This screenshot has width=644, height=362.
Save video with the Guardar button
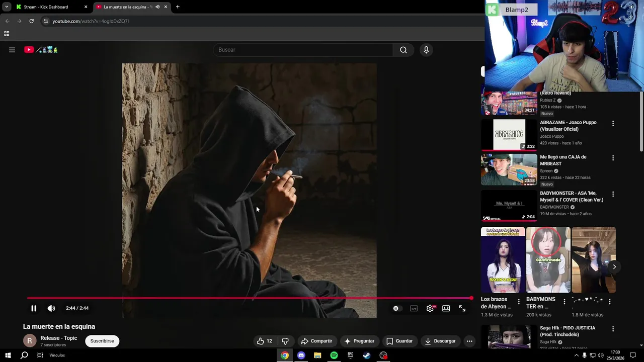pos(399,341)
